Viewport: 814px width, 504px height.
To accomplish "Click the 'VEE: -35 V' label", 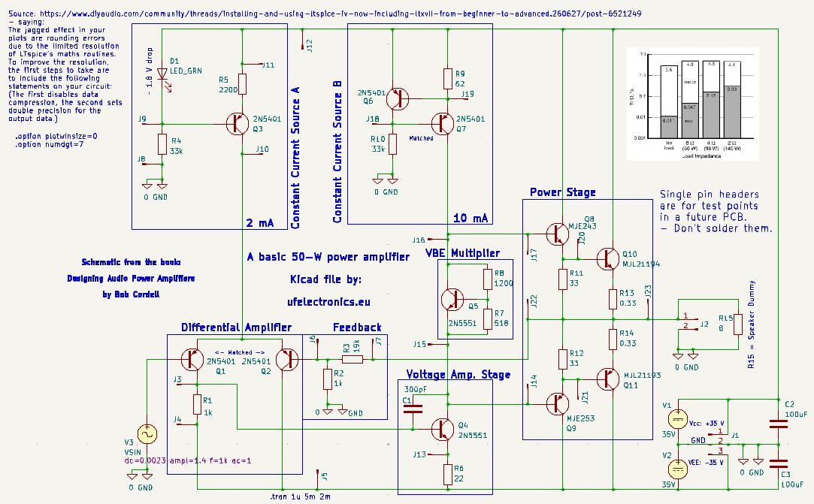I will (706, 462).
